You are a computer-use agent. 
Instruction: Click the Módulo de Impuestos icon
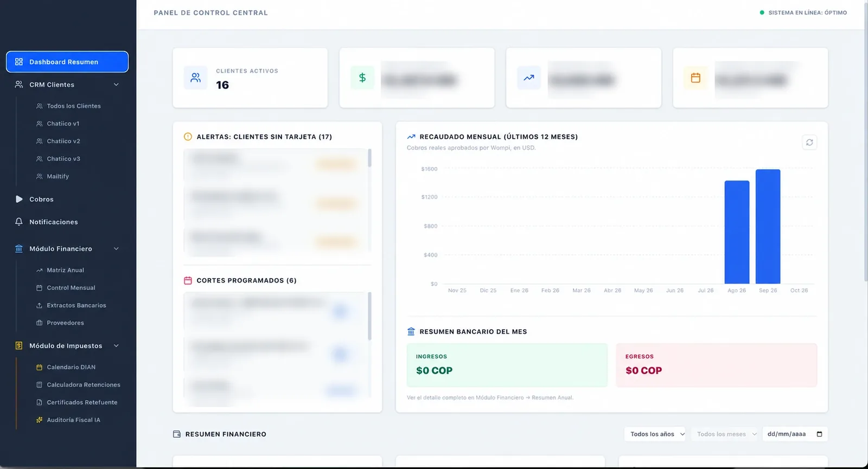coord(19,346)
